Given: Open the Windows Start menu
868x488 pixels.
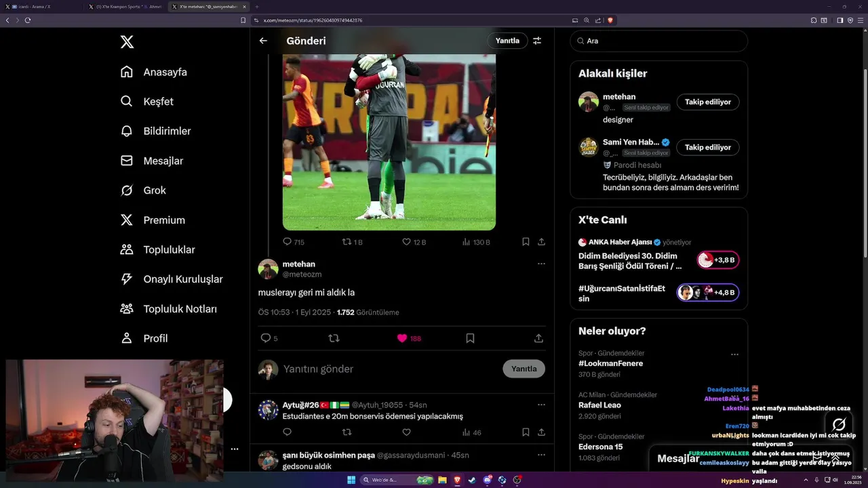Looking at the screenshot, I should click(x=351, y=480).
